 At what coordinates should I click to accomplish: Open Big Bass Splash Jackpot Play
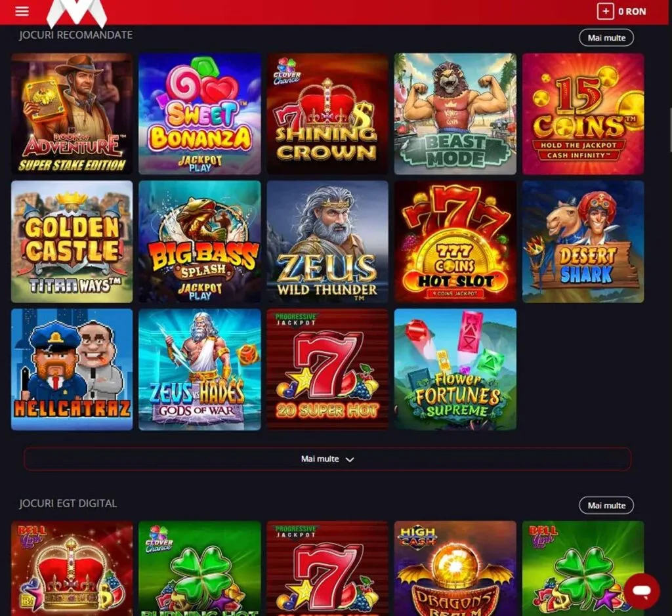tap(199, 241)
